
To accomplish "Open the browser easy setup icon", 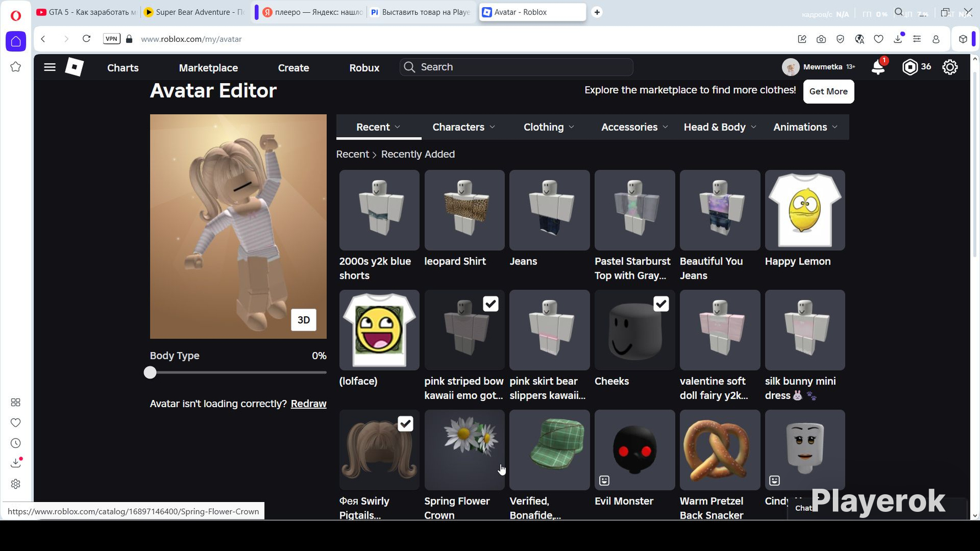I will click(917, 39).
